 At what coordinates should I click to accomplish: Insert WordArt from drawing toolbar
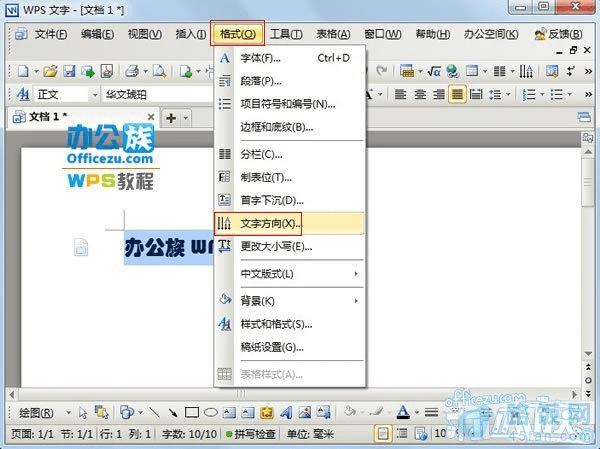click(x=286, y=412)
